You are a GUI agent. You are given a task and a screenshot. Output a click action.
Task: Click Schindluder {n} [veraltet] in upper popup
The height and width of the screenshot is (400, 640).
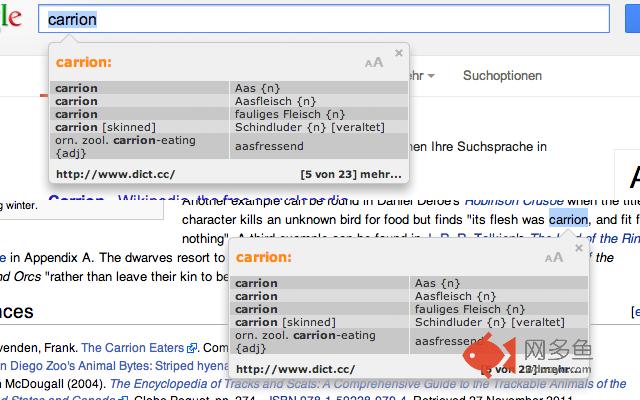tap(310, 127)
